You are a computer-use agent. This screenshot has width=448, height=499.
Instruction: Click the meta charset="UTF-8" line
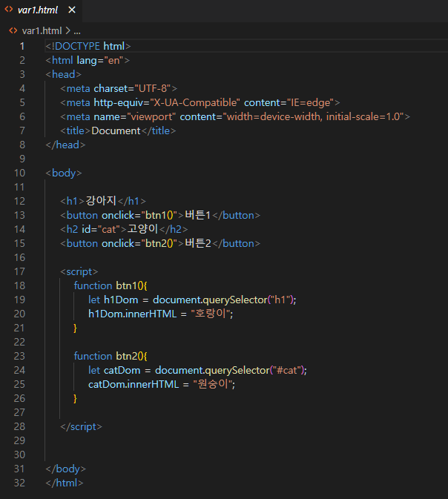(x=119, y=88)
